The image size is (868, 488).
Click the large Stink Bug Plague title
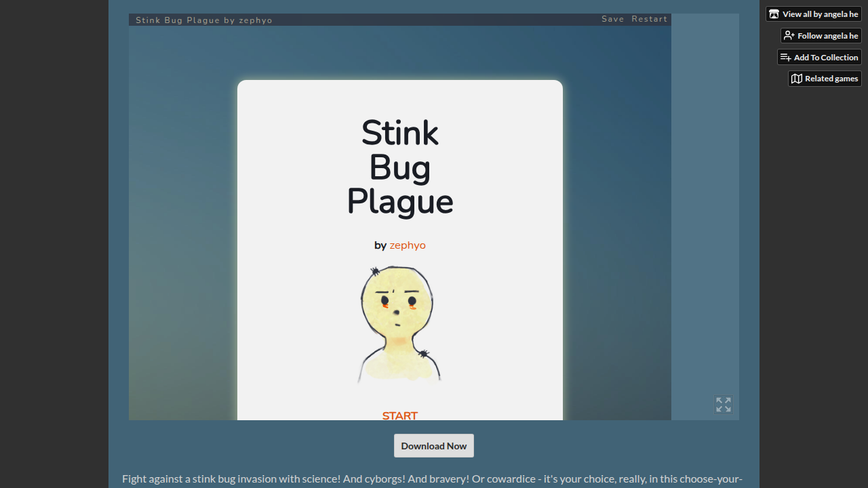click(x=400, y=167)
